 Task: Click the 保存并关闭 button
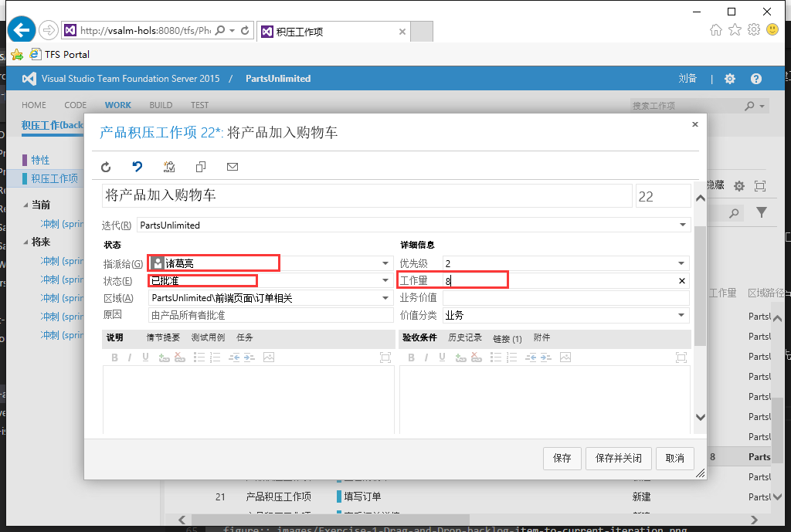pos(618,458)
